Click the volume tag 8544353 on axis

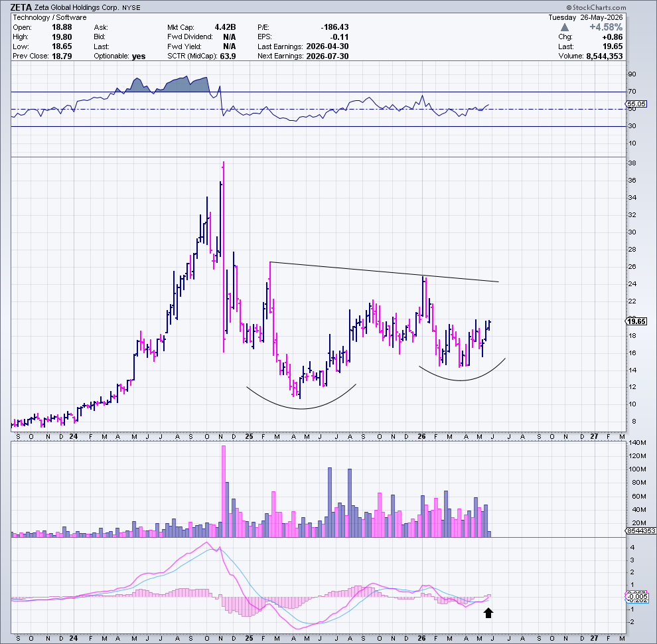tap(640, 530)
